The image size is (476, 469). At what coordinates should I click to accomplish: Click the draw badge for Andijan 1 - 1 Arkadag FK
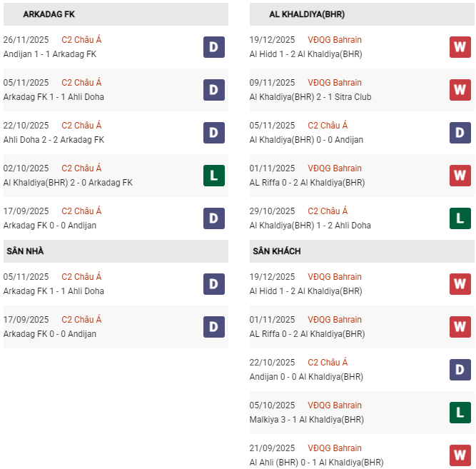pos(213,47)
